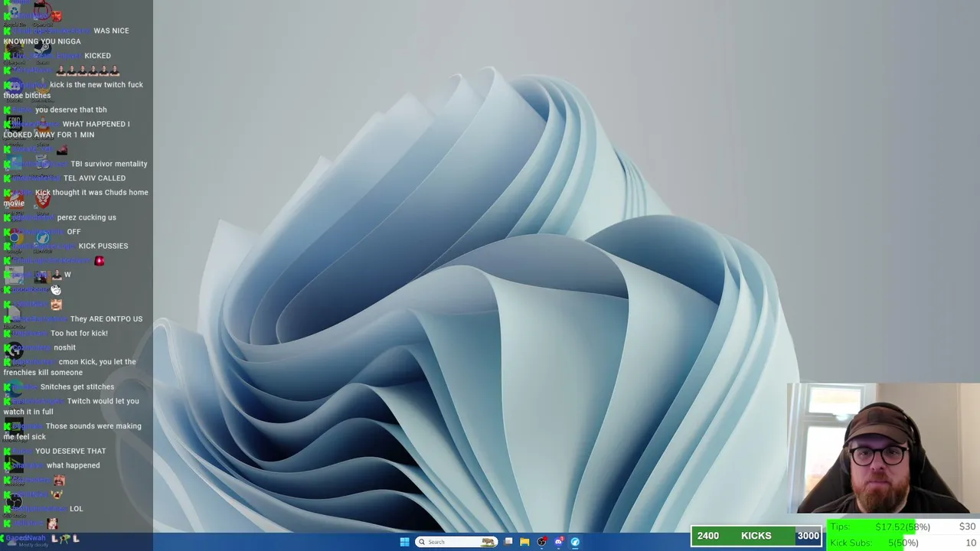The image size is (980, 551).
Task: Open Task View from the taskbar
Action: [508, 542]
